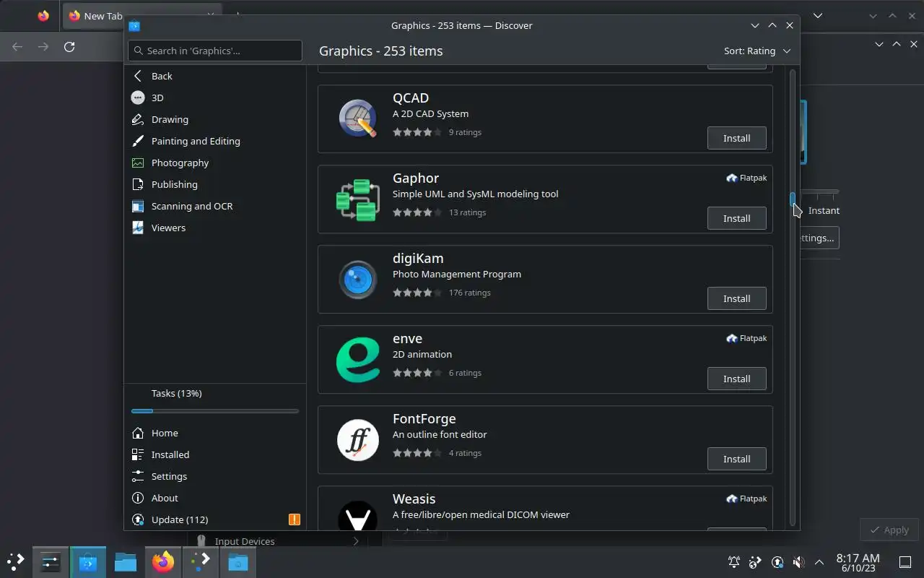This screenshot has width=924, height=578.
Task: Open the digiKam camera lens icon
Action: (358, 280)
